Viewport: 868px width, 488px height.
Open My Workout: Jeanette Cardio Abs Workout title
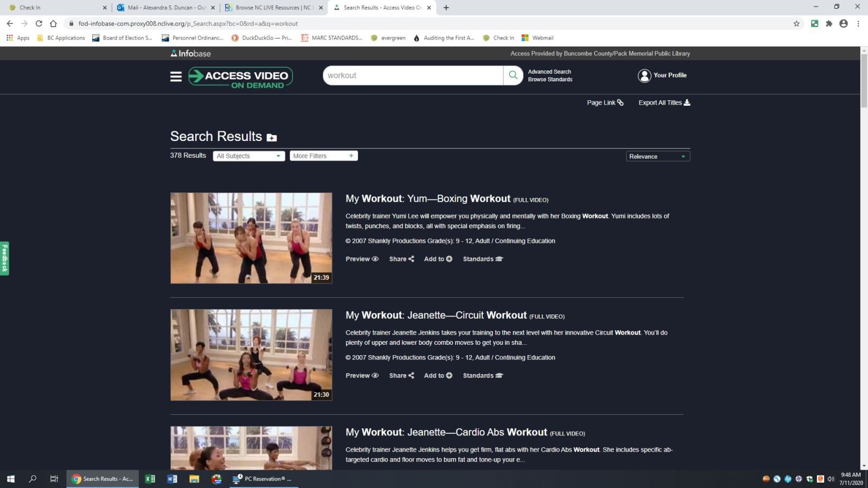[446, 432]
